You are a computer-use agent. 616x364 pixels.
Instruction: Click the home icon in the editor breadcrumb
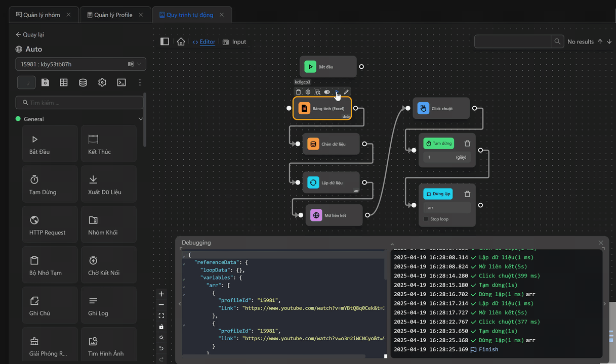tap(181, 42)
